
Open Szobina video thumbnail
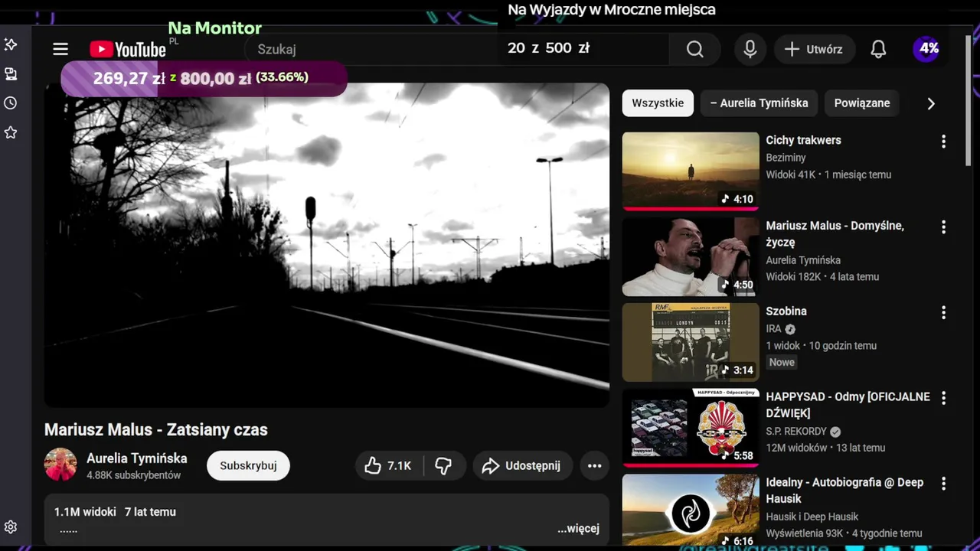click(691, 342)
